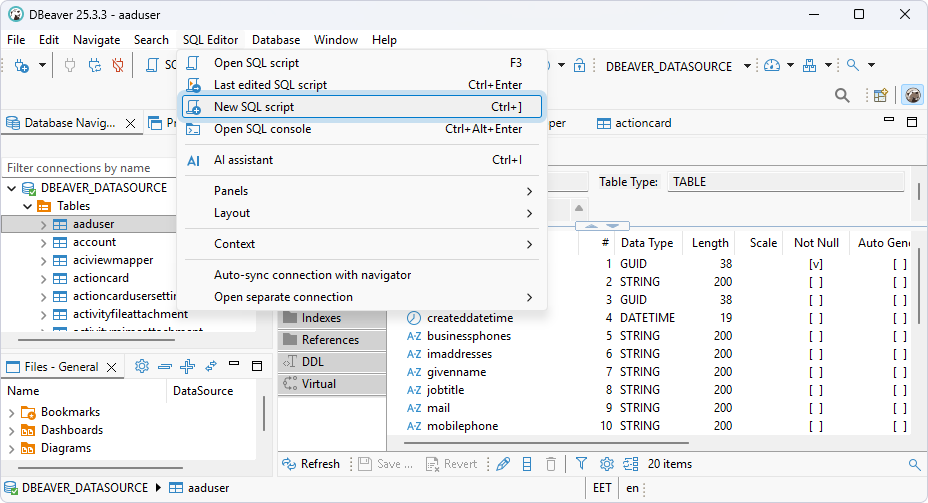Toggle Auto-sync connection with navigator
This screenshot has height=503, width=928.
362,275
